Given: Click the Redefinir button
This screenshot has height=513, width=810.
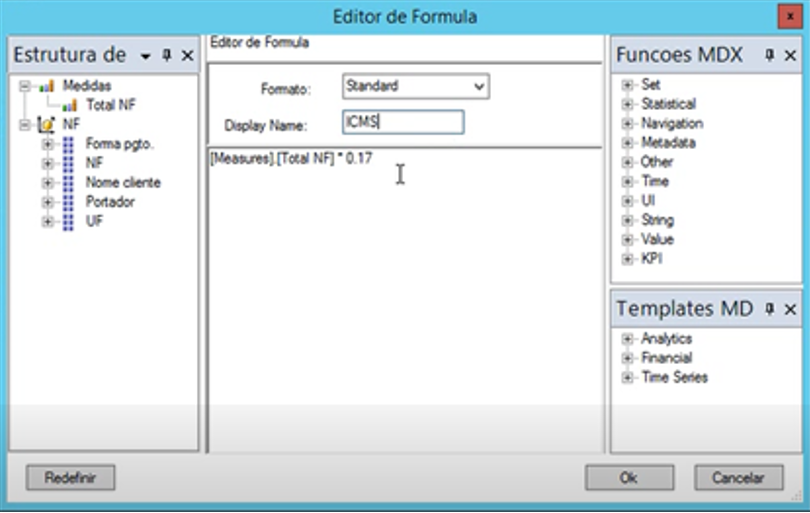Looking at the screenshot, I should pyautogui.click(x=71, y=477).
